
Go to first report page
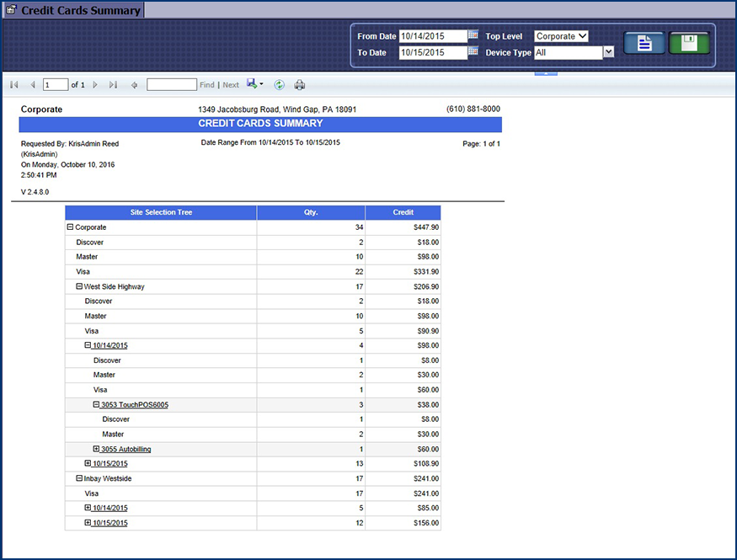point(14,85)
